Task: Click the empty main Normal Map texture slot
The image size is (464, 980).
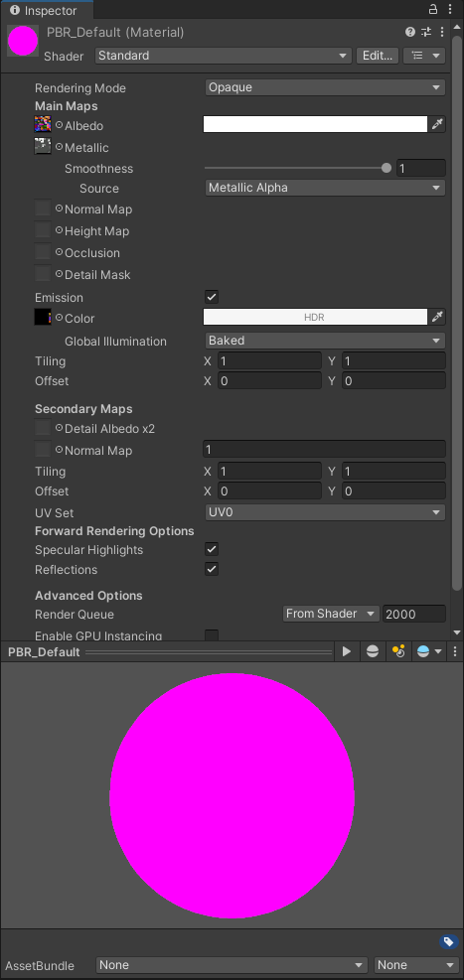Action: coord(43,209)
